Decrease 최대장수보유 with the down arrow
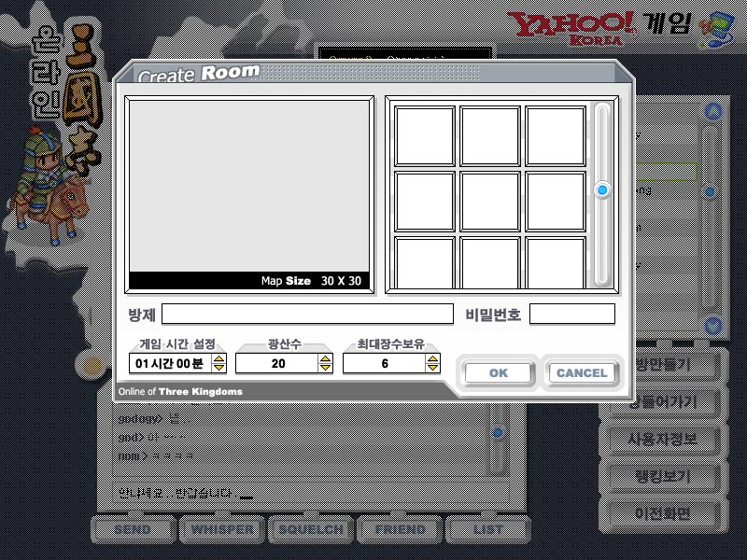The width and height of the screenshot is (747, 560). tap(432, 368)
